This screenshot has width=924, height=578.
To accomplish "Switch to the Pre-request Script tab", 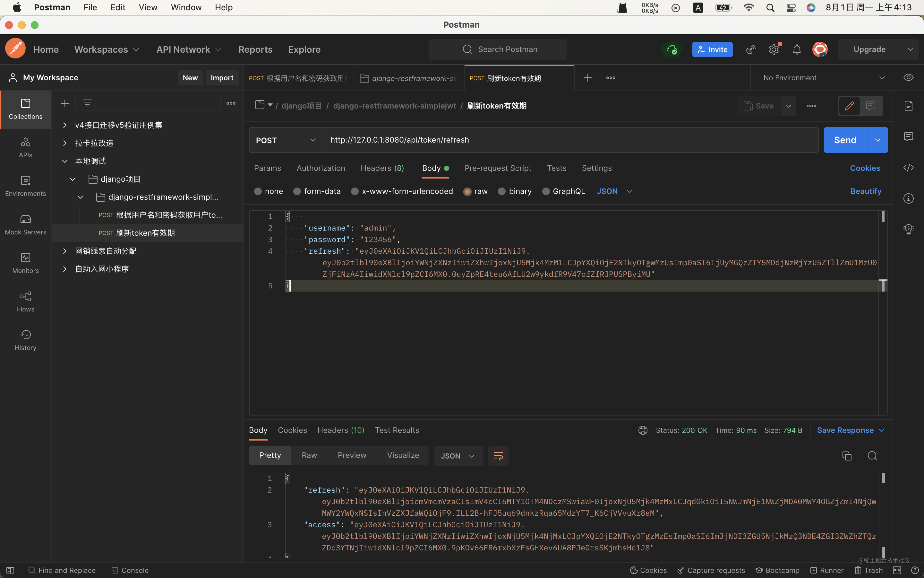I will click(x=498, y=168).
